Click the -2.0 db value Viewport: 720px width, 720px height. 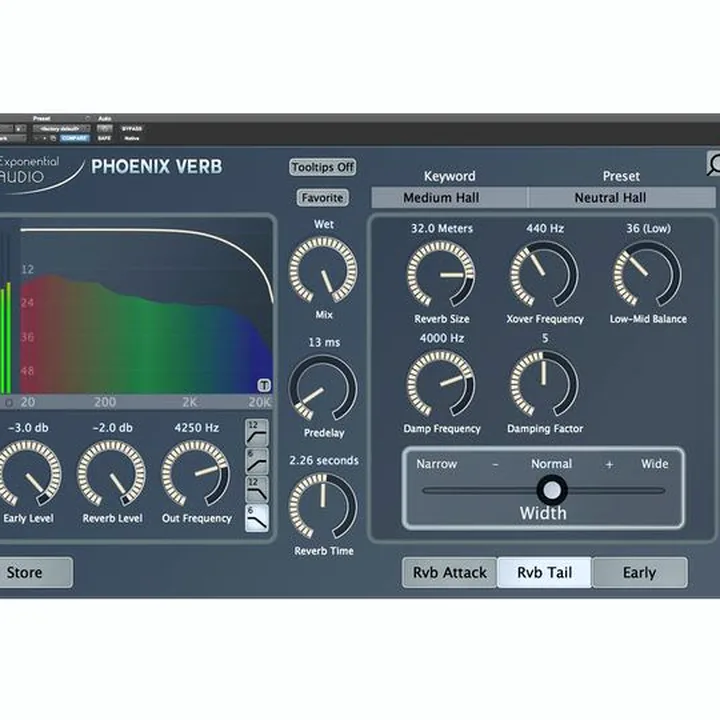[x=112, y=428]
